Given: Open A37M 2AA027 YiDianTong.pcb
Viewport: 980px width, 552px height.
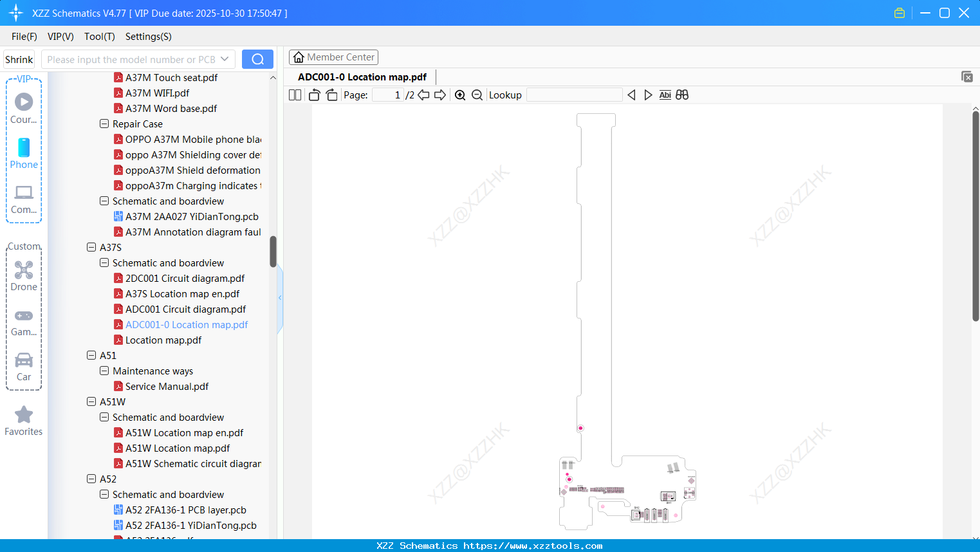Looking at the screenshot, I should tap(192, 216).
